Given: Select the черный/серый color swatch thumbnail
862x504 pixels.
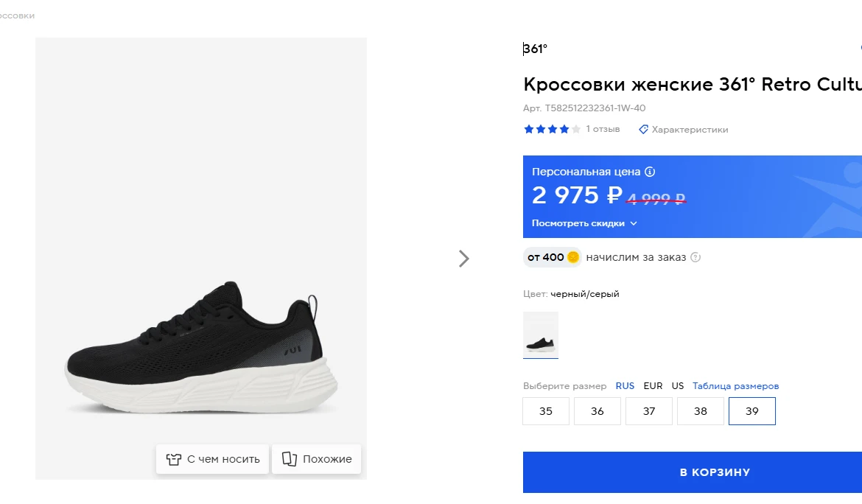Looking at the screenshot, I should tap(541, 335).
